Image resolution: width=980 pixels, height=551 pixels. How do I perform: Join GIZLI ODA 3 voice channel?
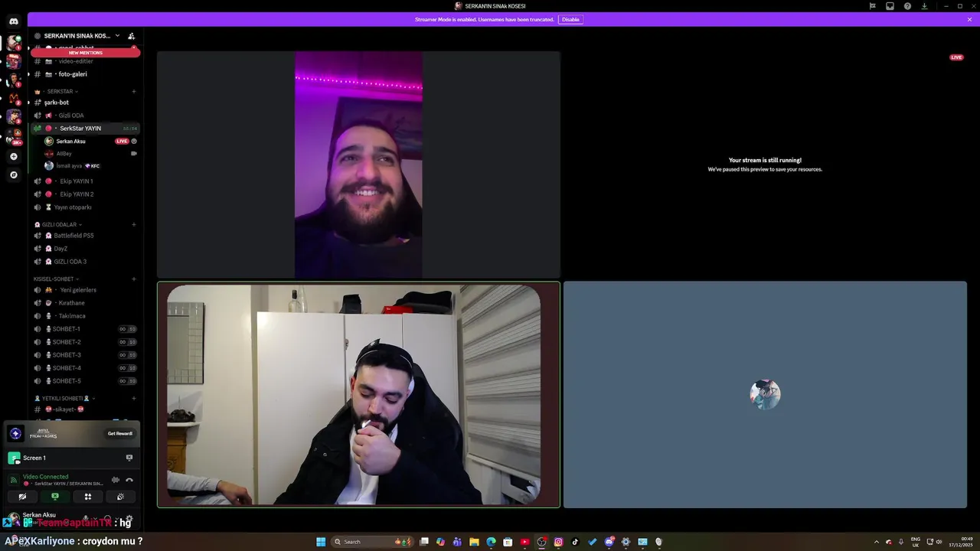(x=86, y=262)
